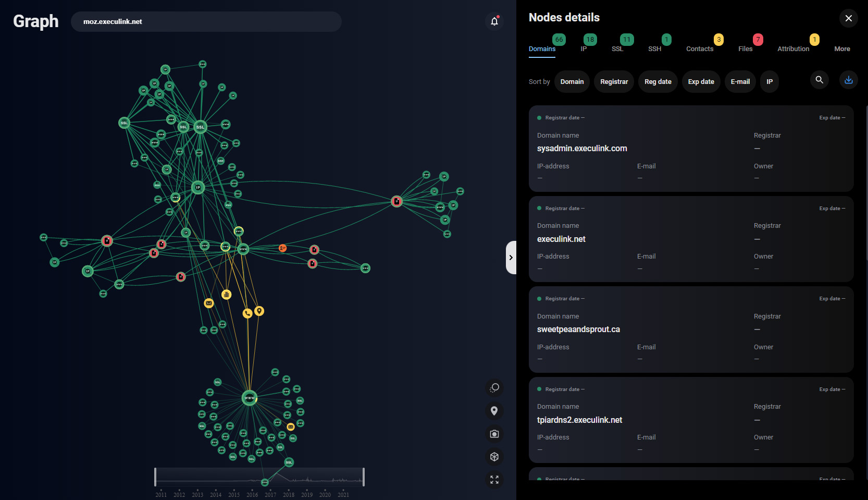
Task: Sort by Exp date
Action: (x=701, y=82)
